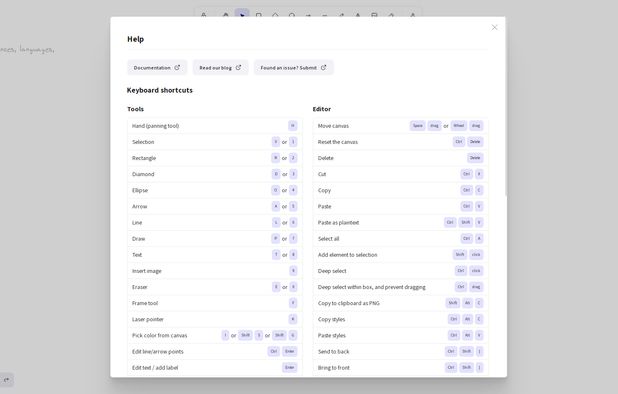Select the Arrow tool in top toolbar

308,15
